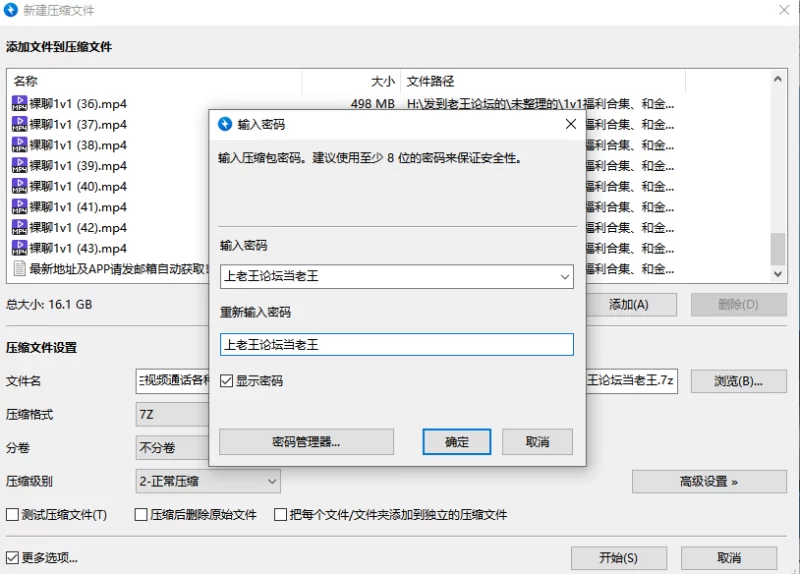This screenshot has height=574, width=800.
Task: Click the MP4 icon of 1v1 (38).mp4
Action: (19, 145)
